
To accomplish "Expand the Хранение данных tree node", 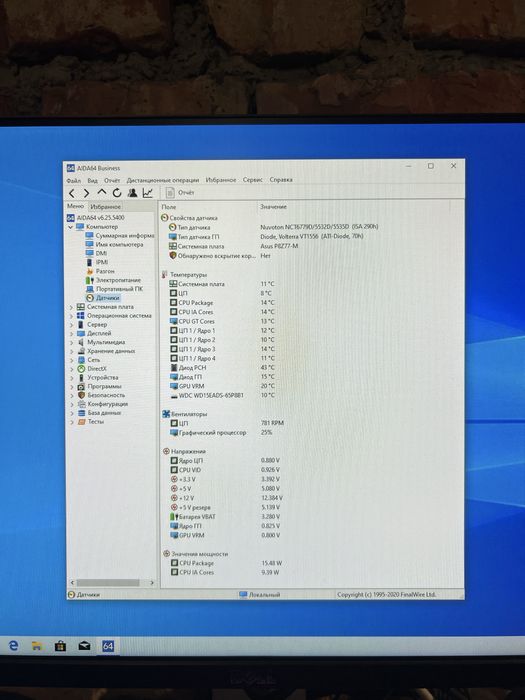I will pos(71,351).
